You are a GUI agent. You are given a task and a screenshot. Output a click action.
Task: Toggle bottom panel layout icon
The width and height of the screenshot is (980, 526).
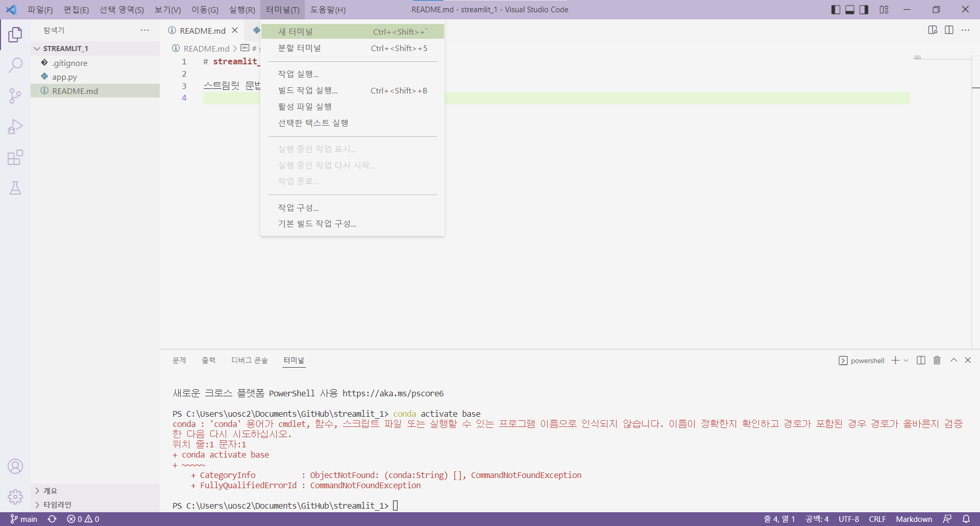coord(850,10)
